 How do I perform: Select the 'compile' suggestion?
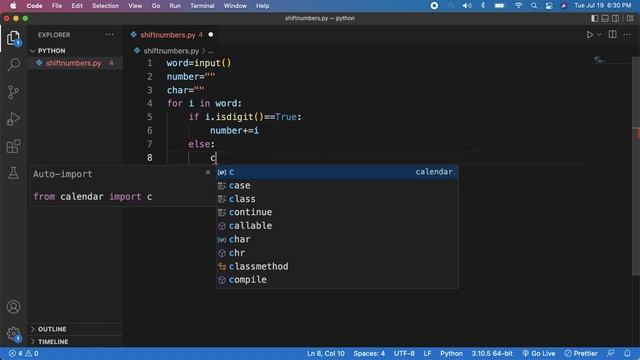click(x=337, y=280)
